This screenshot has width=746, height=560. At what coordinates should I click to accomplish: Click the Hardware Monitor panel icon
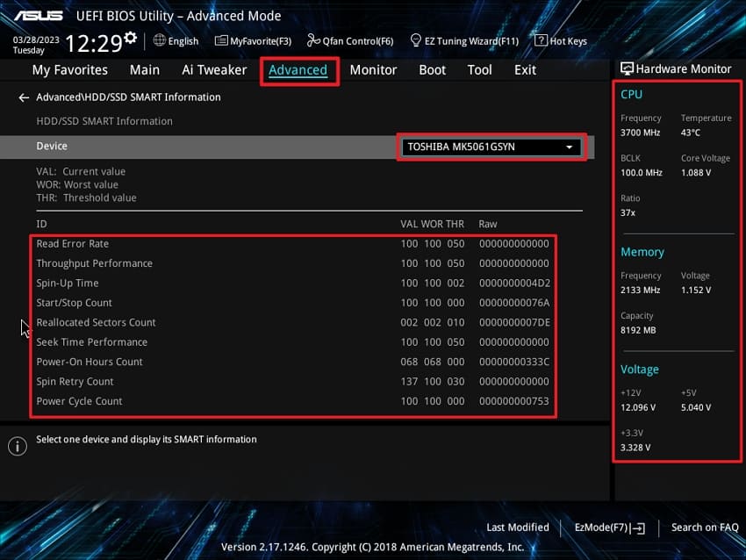(628, 68)
